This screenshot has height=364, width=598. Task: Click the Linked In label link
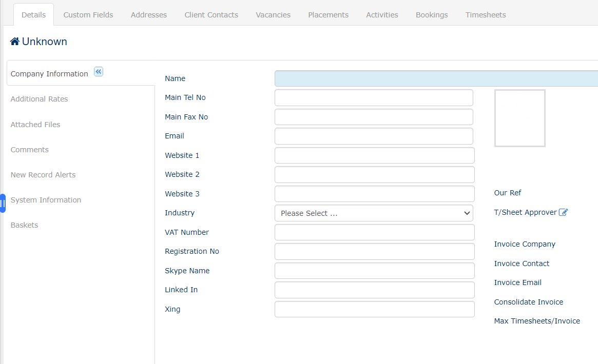pyautogui.click(x=181, y=290)
